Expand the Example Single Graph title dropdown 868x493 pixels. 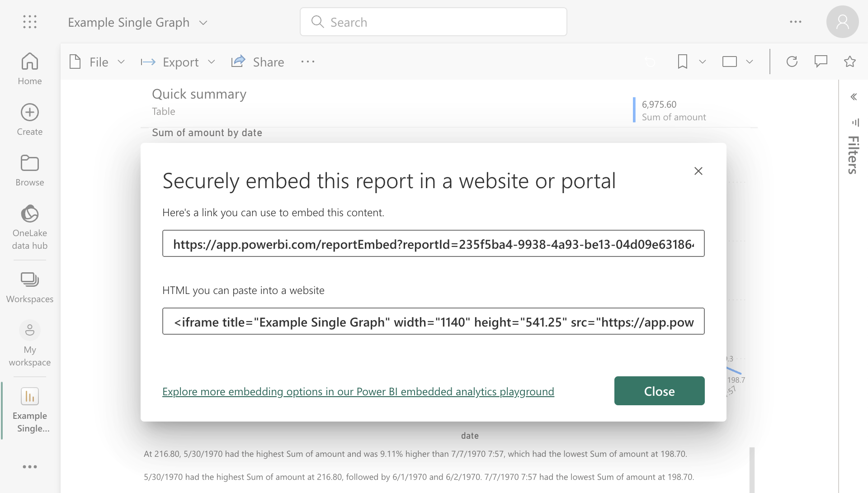point(203,23)
